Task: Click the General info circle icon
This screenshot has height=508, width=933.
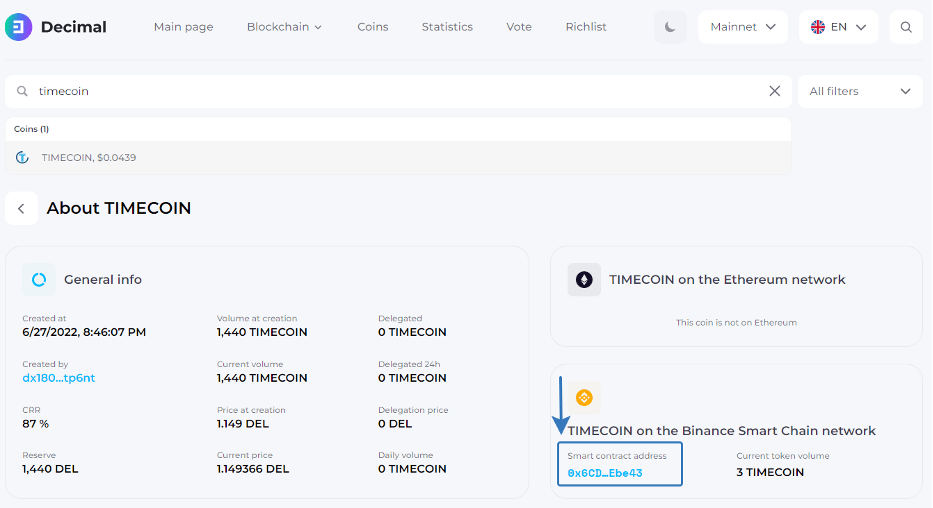Action: 39,280
